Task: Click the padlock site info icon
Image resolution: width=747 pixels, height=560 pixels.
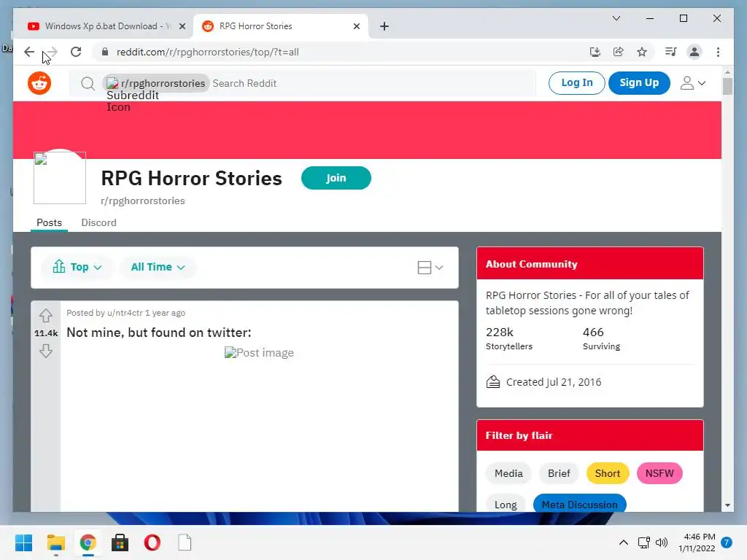Action: coord(105,52)
